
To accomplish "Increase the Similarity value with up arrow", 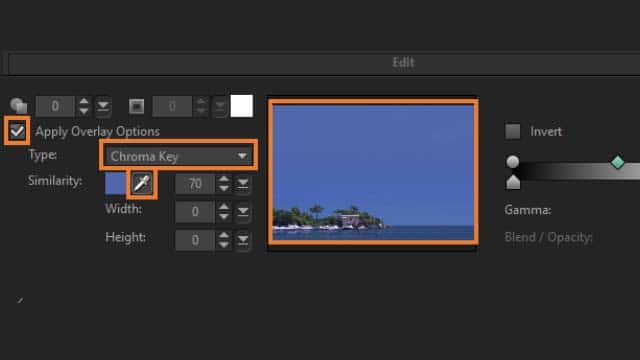I will tap(224, 179).
